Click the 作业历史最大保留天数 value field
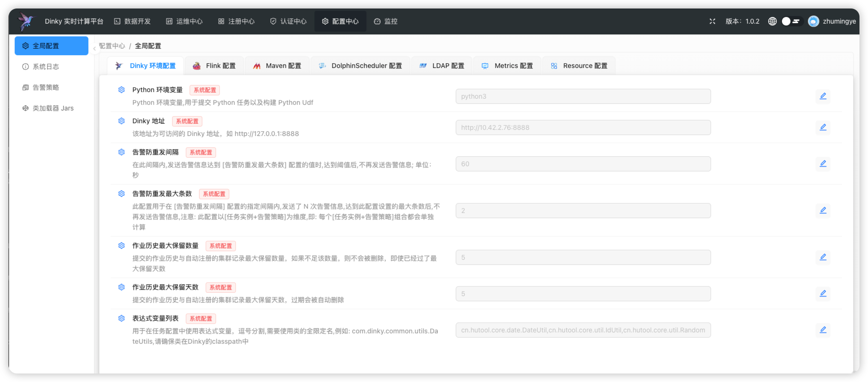 point(583,294)
